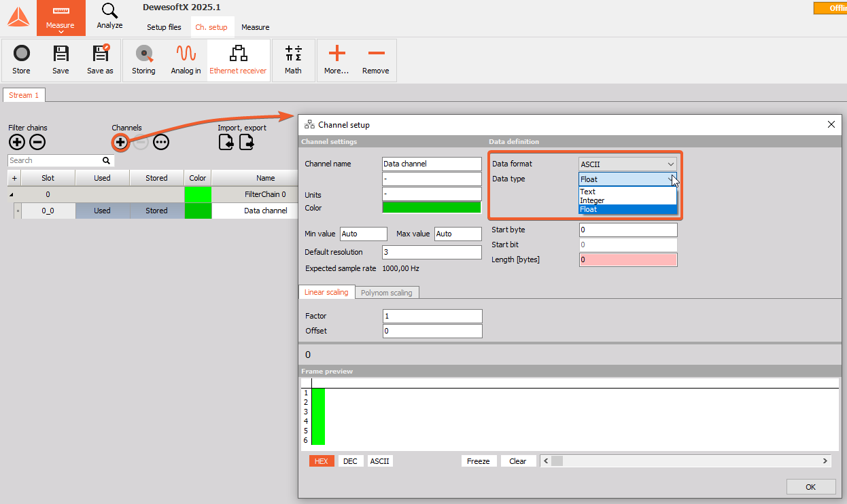Open the Data format dropdown

pyautogui.click(x=627, y=164)
